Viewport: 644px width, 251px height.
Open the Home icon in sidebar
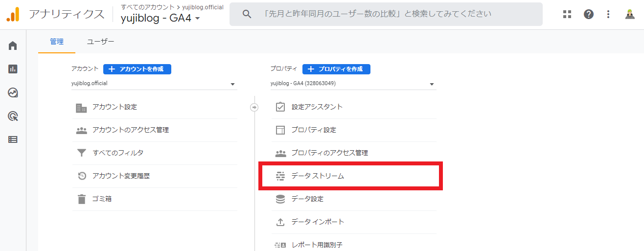[13, 46]
